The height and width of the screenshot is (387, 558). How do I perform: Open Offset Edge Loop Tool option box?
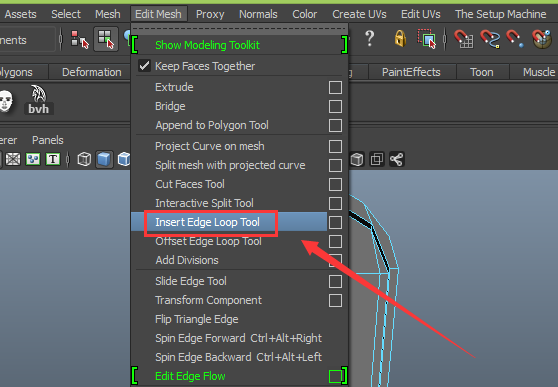point(335,241)
